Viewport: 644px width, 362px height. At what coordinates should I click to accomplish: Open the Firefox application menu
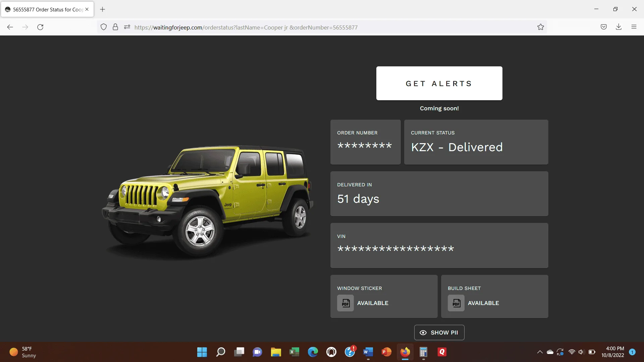[634, 27]
